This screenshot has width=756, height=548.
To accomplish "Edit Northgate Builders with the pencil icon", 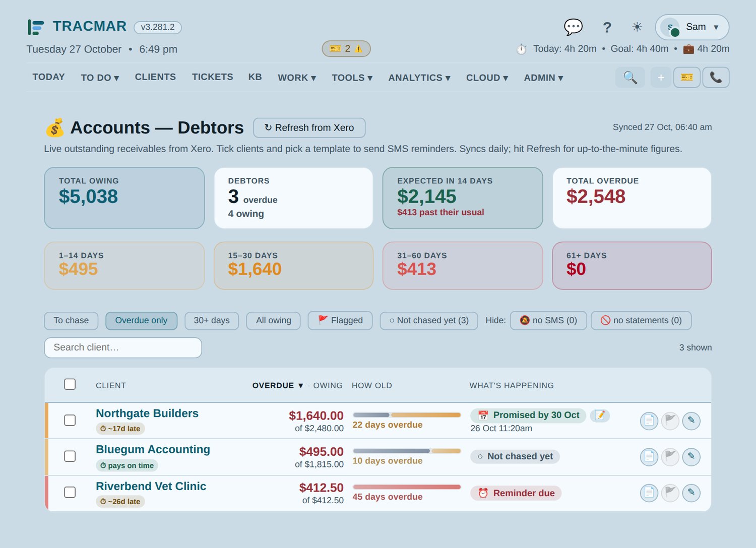I will pyautogui.click(x=691, y=421).
